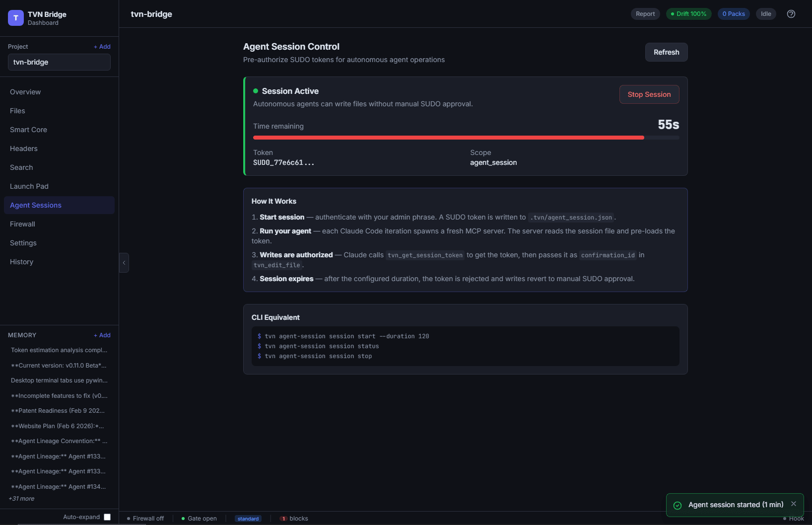Image resolution: width=812 pixels, height=525 pixels.
Task: Collapse the sidebar with the chevron
Action: tap(124, 262)
